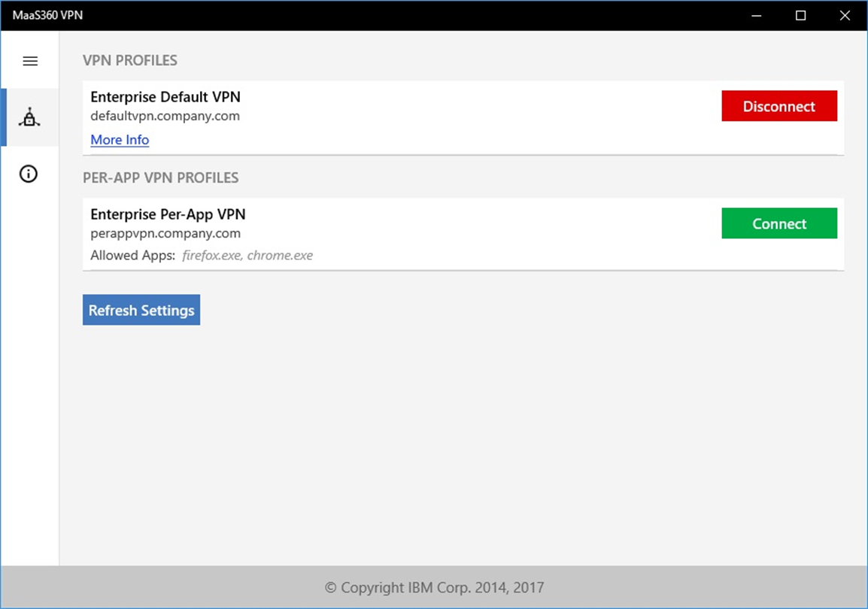Connect the Enterprise Per-App VPN
Screen dimensions: 868x609
(x=779, y=223)
